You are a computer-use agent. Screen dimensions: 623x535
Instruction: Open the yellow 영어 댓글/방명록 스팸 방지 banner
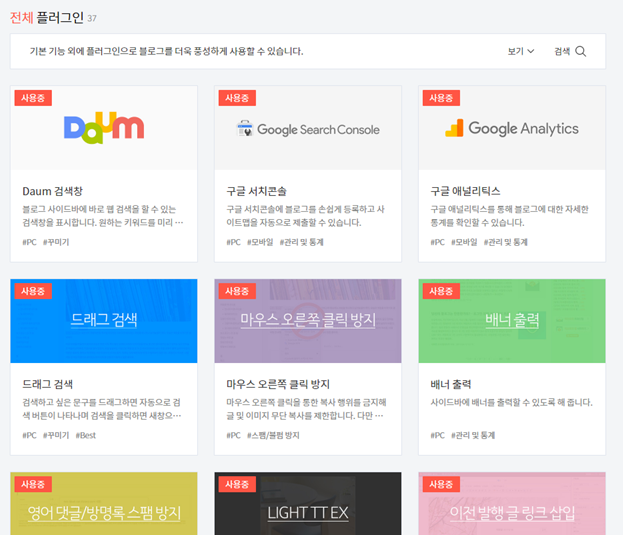click(x=104, y=504)
